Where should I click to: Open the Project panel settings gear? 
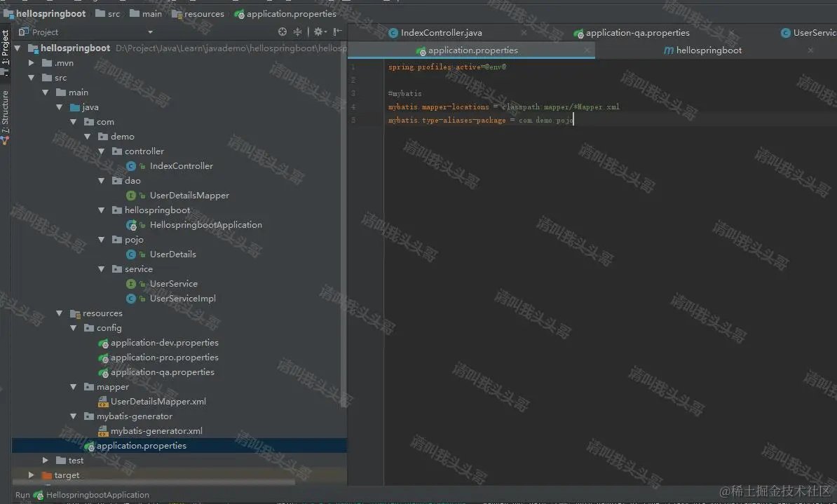(318, 32)
